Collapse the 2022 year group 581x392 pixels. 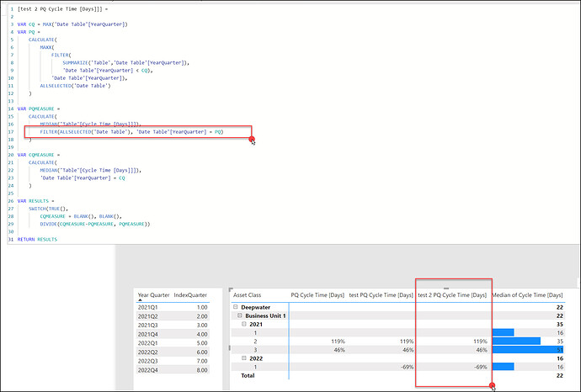pos(244,358)
